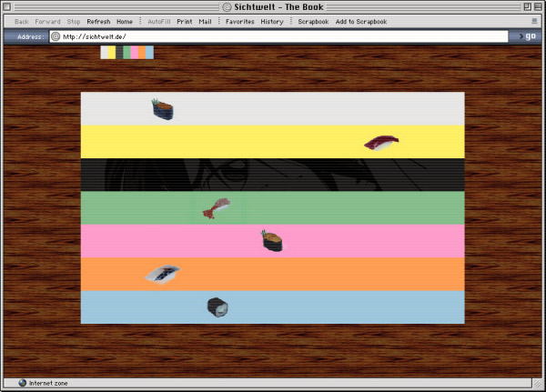Click the go button beside address bar
This screenshot has width=546, height=392.
pos(527,36)
